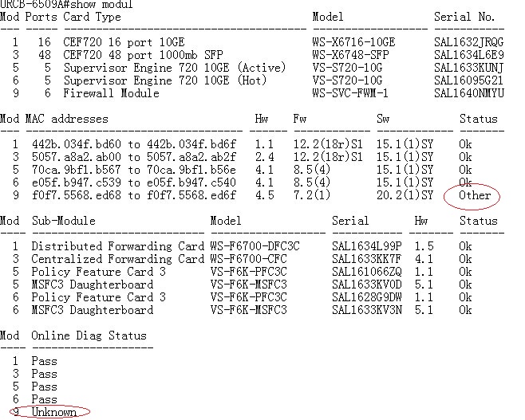Click software version 20.2(1)SY
525x420 pixels.
pos(405,195)
